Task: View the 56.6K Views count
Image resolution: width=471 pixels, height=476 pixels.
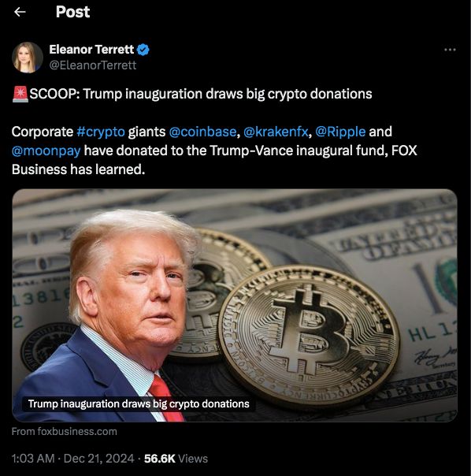Action: click(x=176, y=459)
